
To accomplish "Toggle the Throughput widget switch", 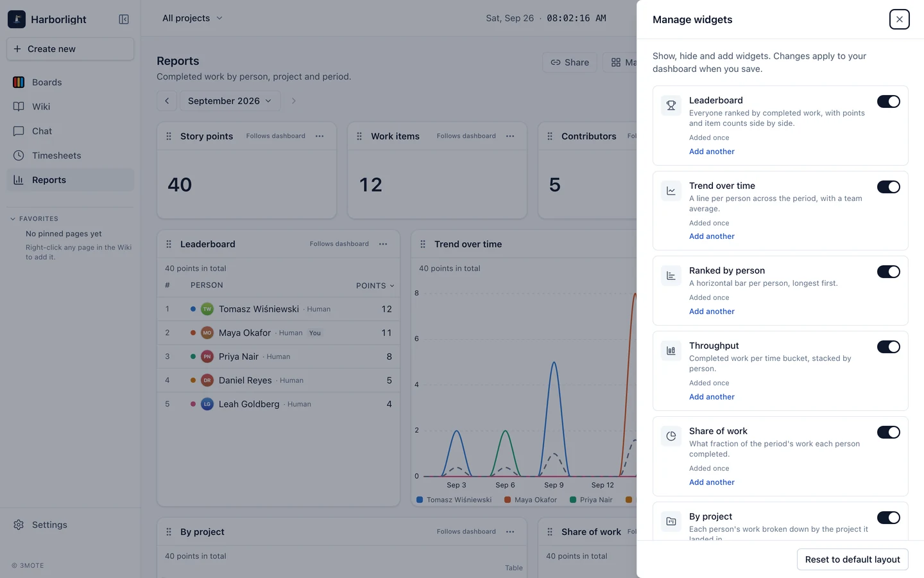I will 889,347.
